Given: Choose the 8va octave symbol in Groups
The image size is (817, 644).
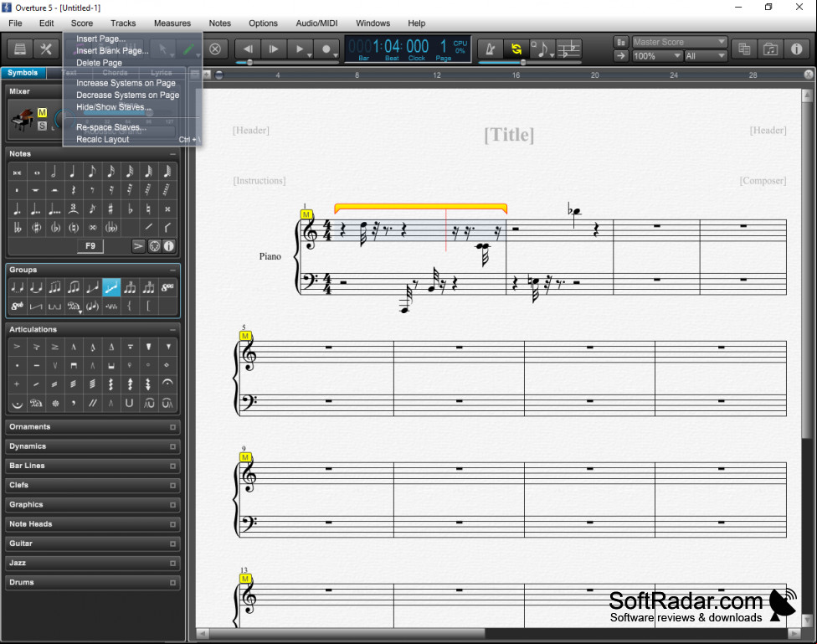Looking at the screenshot, I should (x=167, y=286).
